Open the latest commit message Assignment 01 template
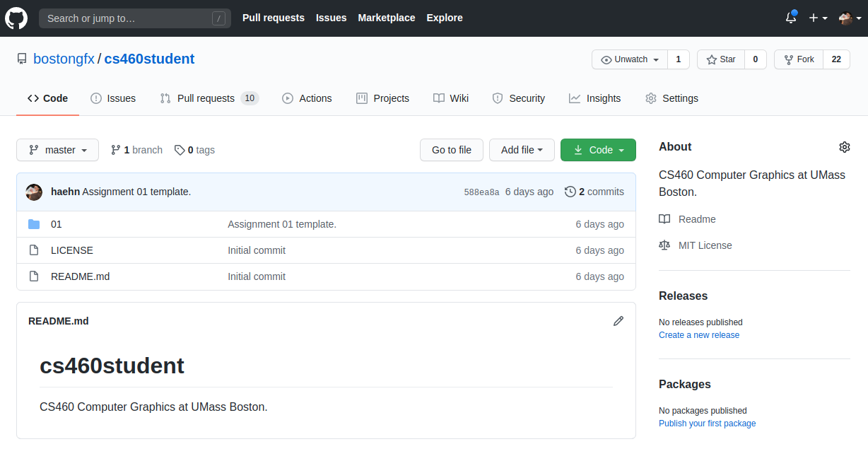This screenshot has height=461, width=868. 136,192
